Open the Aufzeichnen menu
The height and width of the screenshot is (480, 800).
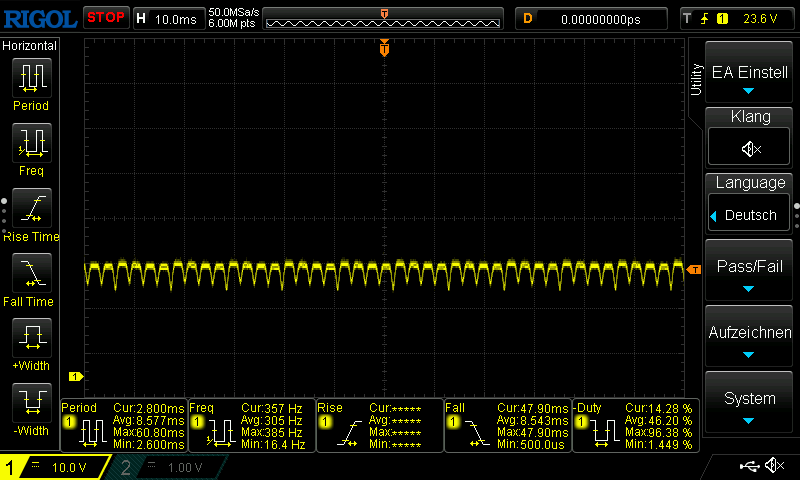(x=749, y=338)
